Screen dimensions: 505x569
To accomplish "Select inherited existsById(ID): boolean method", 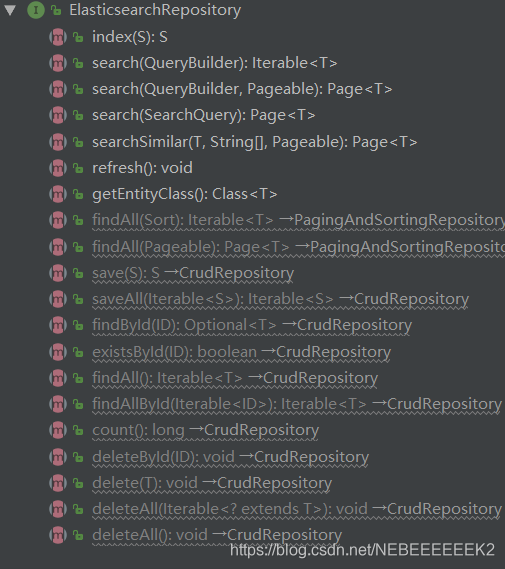I will (242, 352).
